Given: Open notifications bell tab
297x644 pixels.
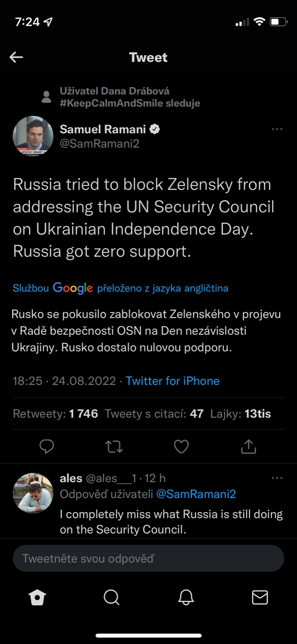Looking at the screenshot, I should click(186, 598).
